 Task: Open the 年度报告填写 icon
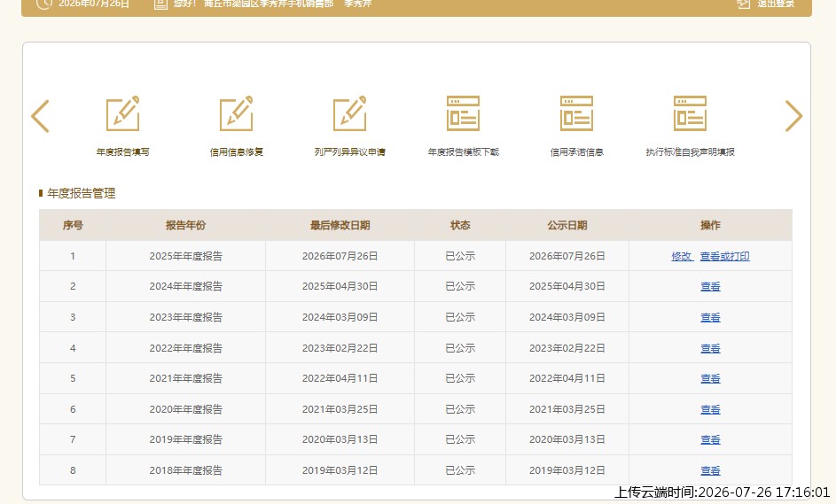point(122,113)
